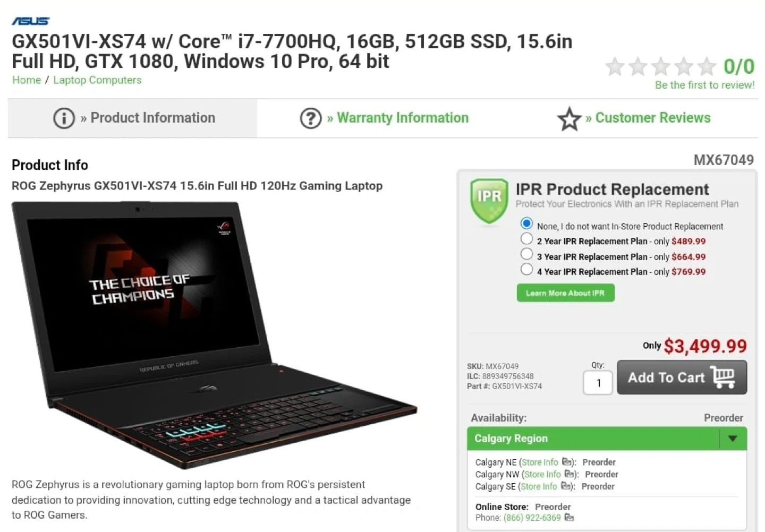Screen dimensions: 765x532
Task: Click the ASUS brand logo
Action: [31, 21]
